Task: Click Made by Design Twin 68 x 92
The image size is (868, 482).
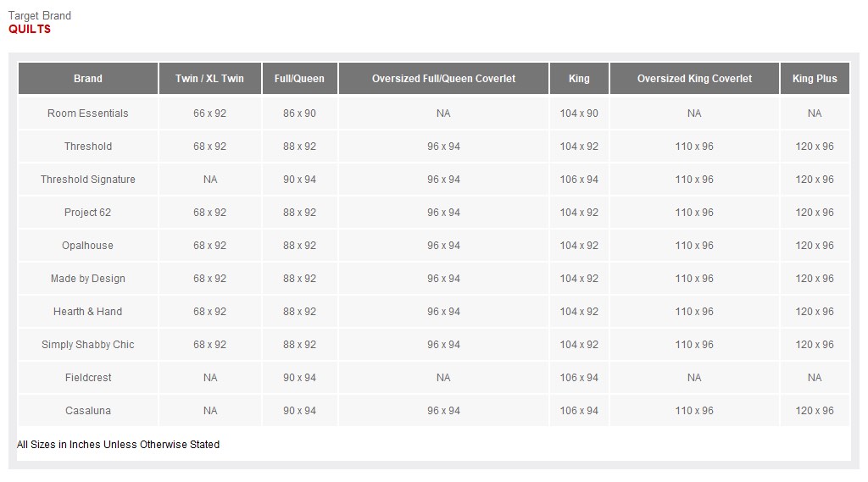Action: tap(210, 279)
